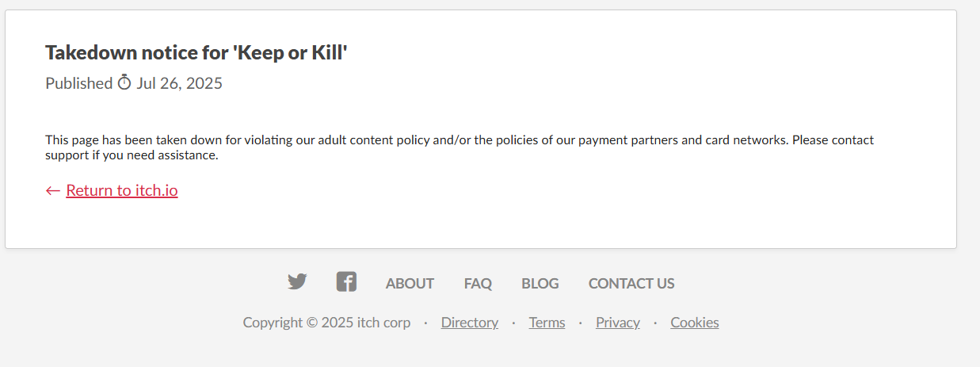
Task: Open the Terms link
Action: [x=547, y=323]
